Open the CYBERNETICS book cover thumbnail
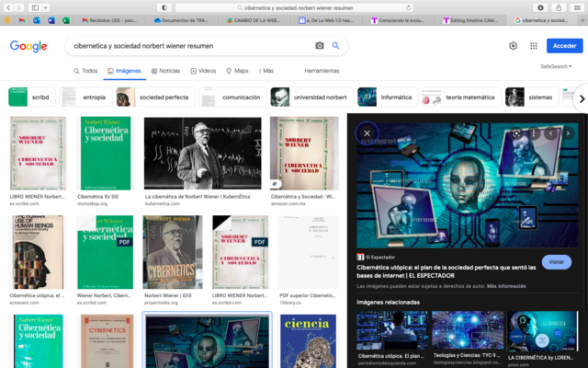 [173, 252]
